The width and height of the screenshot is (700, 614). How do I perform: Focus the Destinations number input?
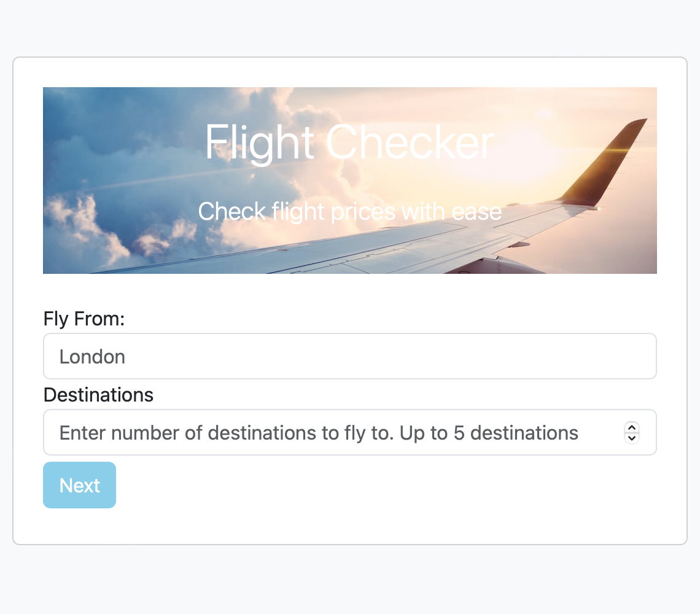tap(349, 432)
